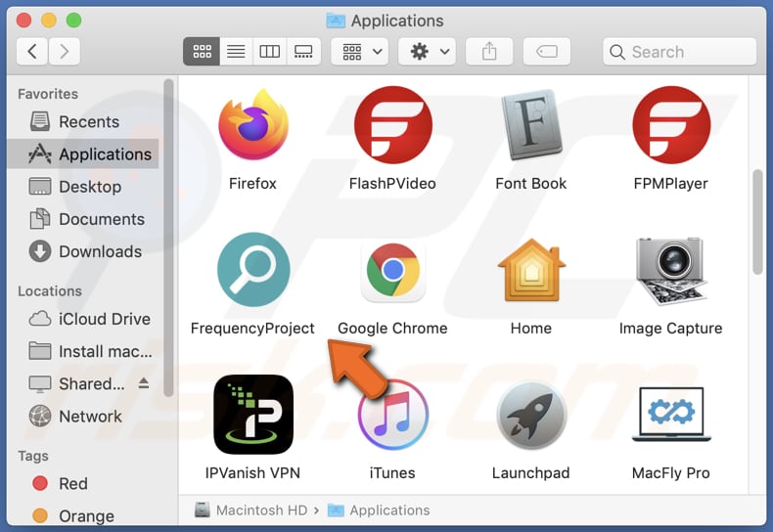This screenshot has width=773, height=532.
Task: Click the sidebar scrollbar
Action: [x=168, y=238]
